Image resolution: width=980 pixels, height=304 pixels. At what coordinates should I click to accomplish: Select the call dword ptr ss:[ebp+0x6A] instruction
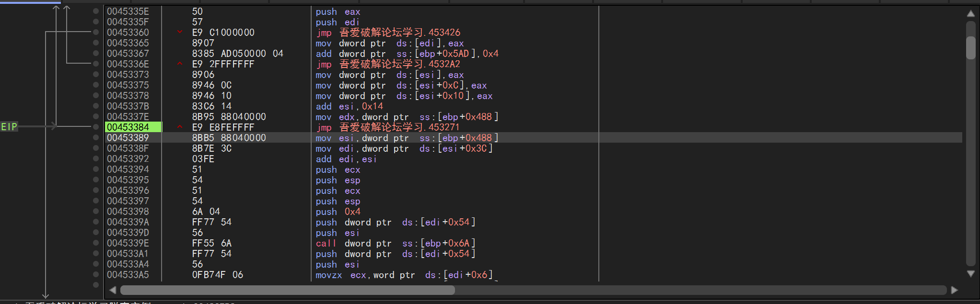pyautogui.click(x=395, y=243)
